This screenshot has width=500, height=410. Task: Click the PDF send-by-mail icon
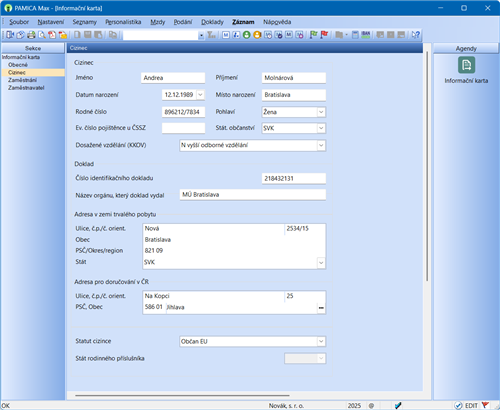[63, 35]
